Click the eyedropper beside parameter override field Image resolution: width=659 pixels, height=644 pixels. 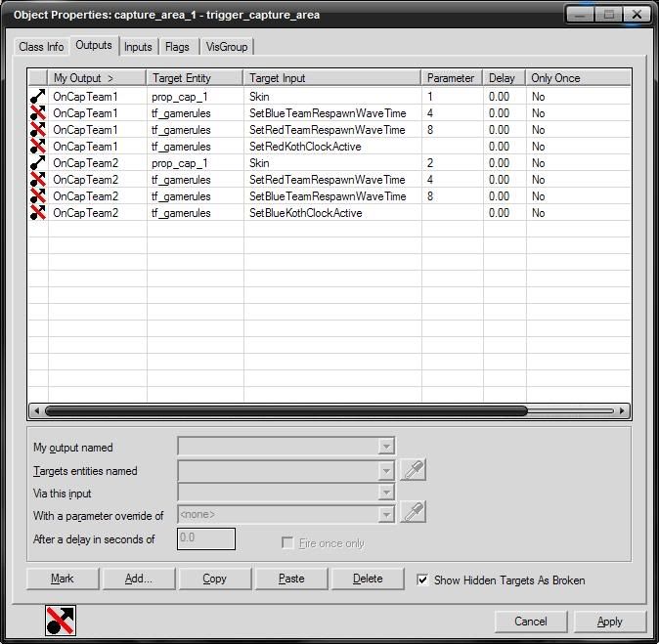pos(413,513)
